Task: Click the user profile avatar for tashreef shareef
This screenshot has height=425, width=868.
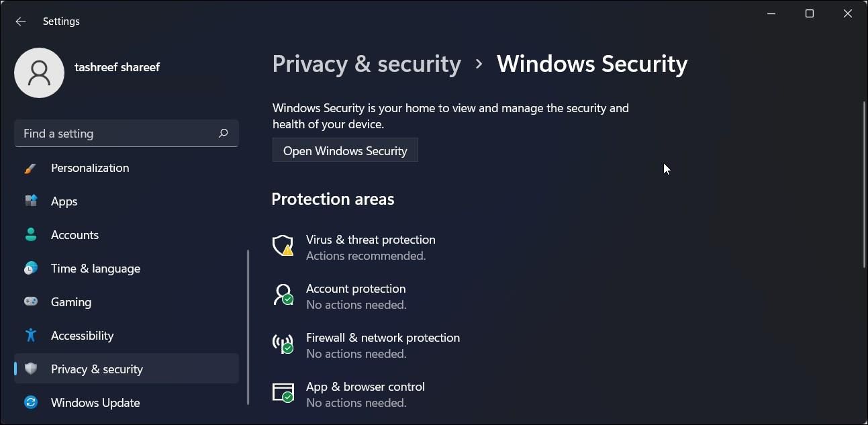Action: 39,72
